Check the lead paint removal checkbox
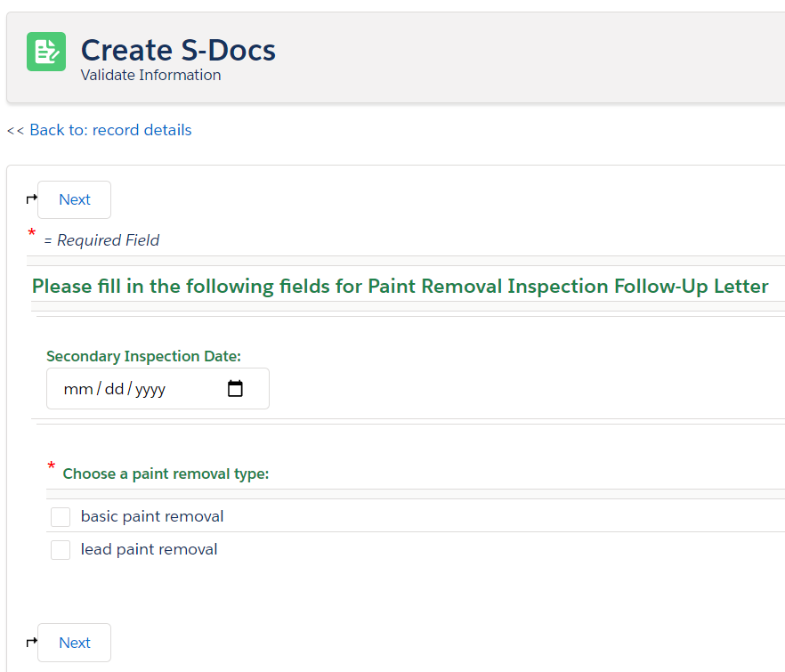The height and width of the screenshot is (672, 785). 61,550
